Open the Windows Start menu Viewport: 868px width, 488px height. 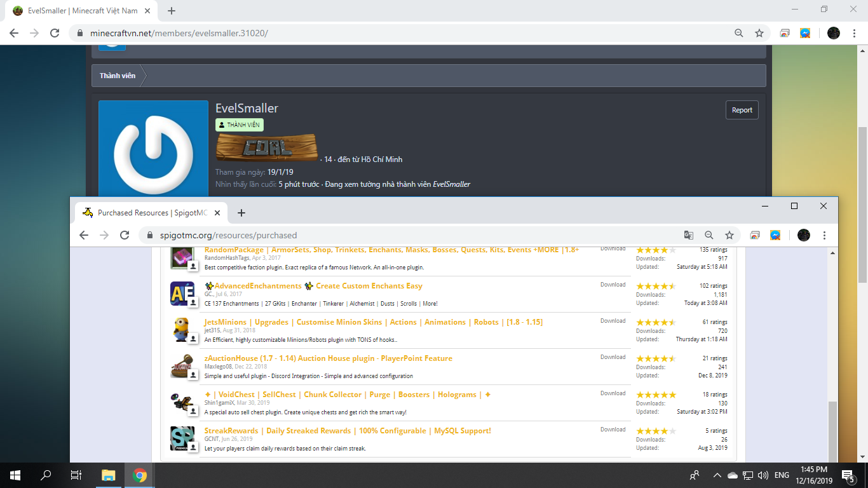click(15, 475)
